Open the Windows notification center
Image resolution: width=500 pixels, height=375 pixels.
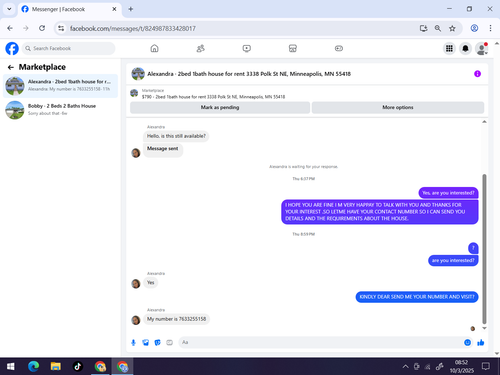tap(486, 367)
